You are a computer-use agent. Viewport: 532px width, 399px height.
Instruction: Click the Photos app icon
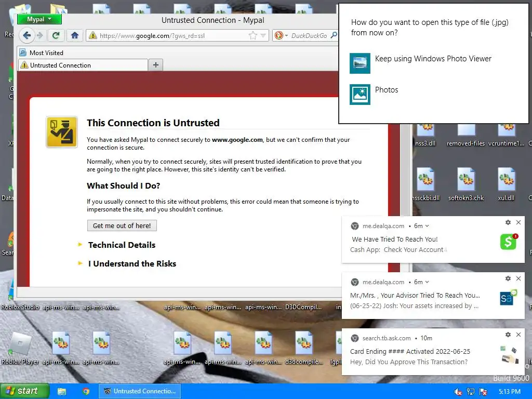pos(360,95)
